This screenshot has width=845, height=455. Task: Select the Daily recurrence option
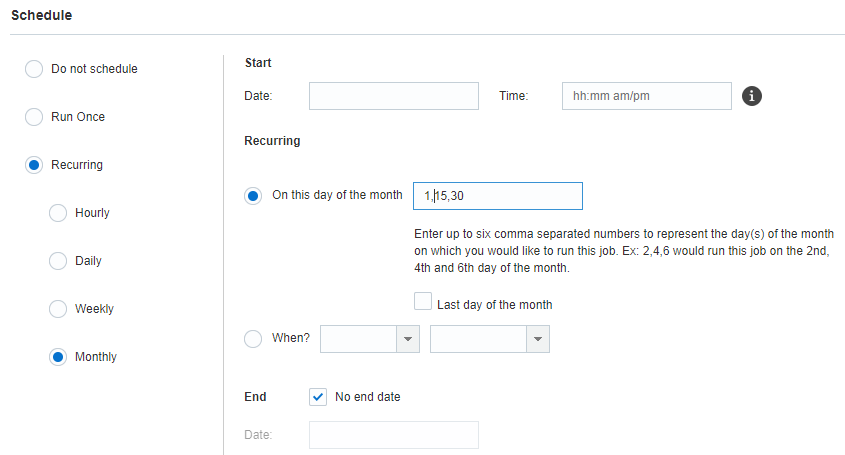click(58, 261)
